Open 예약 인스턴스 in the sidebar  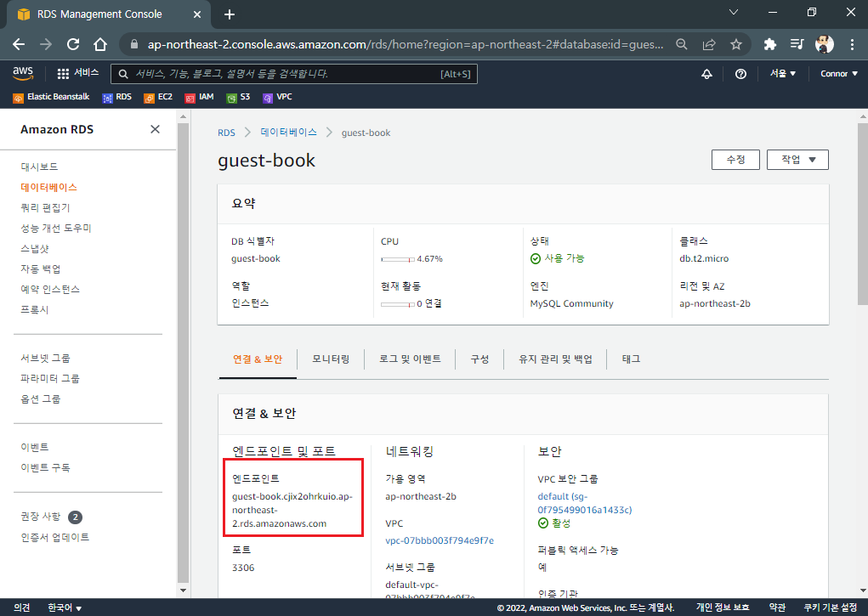click(x=50, y=290)
